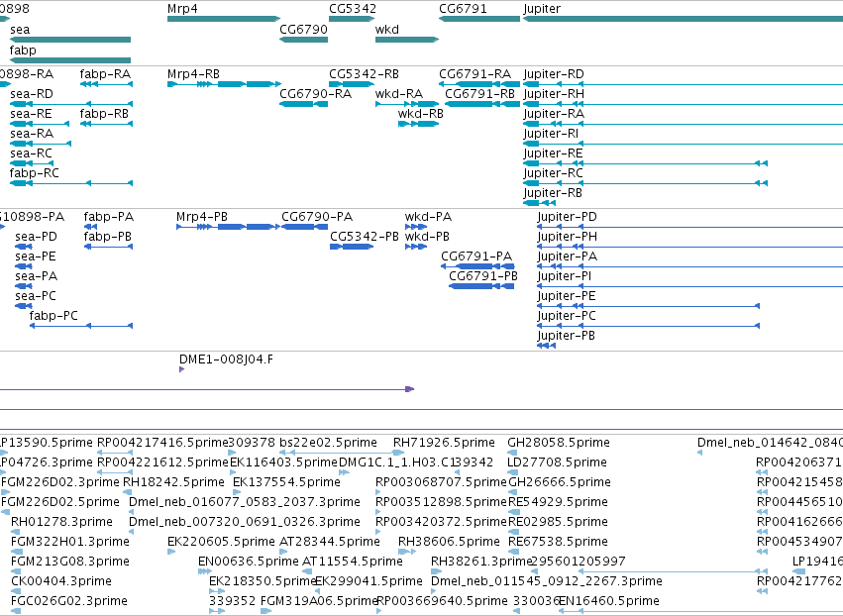Click protein Jupiter-PB label
Viewport: 843px width, 616px height.
[x=566, y=336]
